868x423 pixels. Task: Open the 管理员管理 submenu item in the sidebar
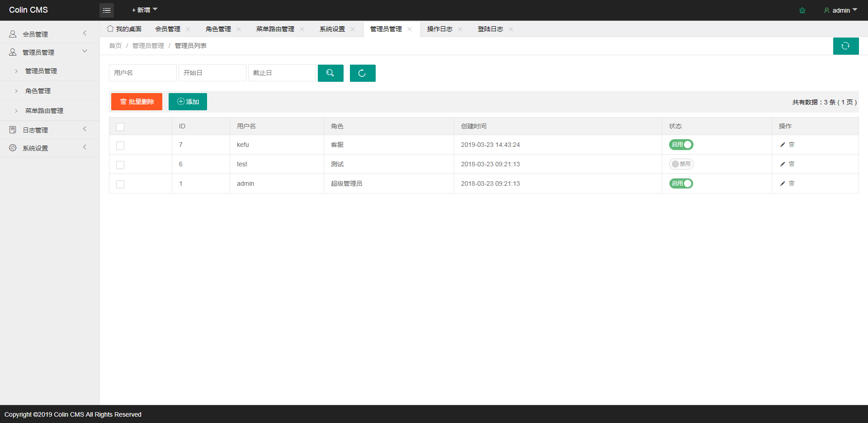[x=50, y=71]
